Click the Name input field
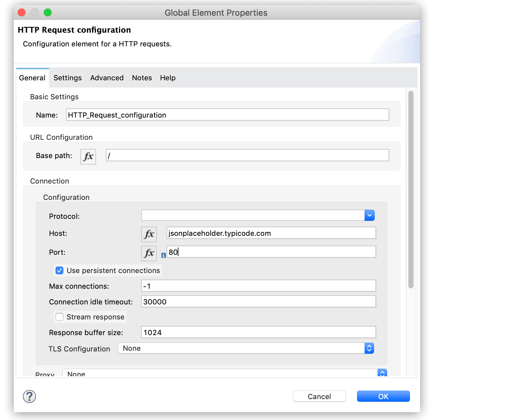 click(x=227, y=115)
